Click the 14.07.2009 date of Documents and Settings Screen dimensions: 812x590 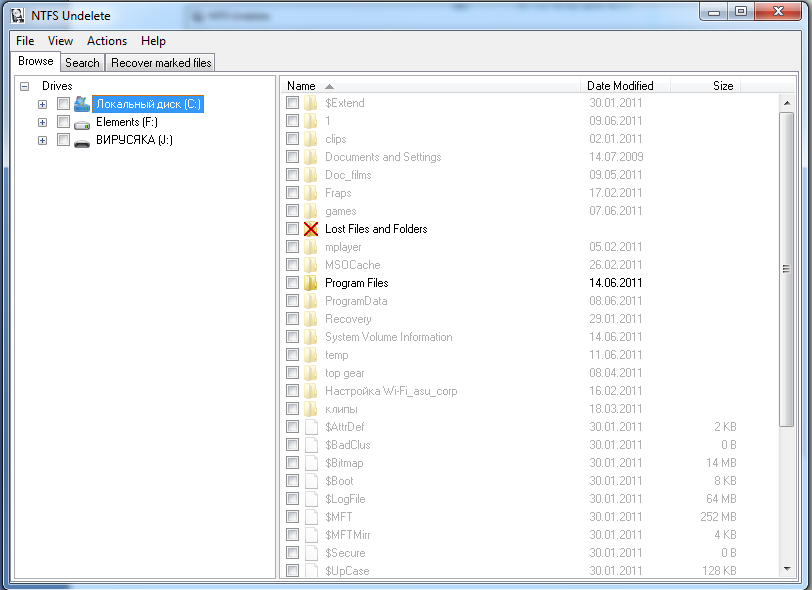click(616, 157)
